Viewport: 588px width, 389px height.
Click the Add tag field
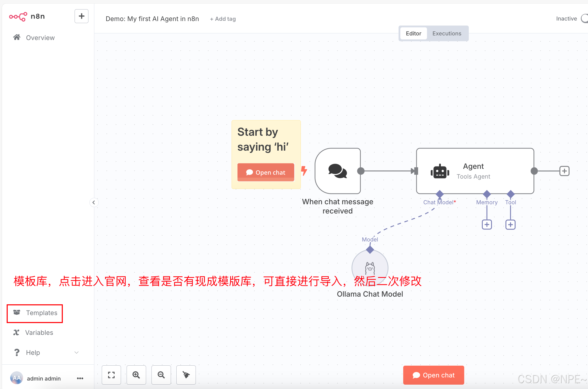223,19
